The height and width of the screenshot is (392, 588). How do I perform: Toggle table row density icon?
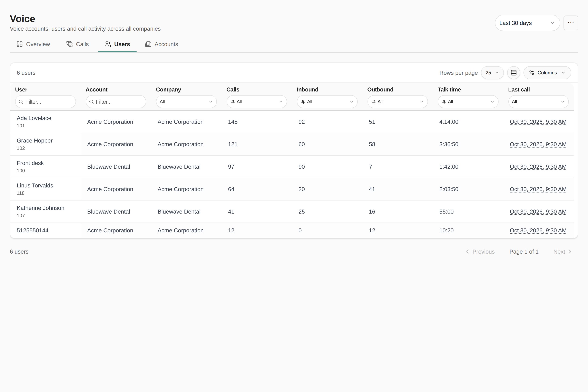coord(513,73)
